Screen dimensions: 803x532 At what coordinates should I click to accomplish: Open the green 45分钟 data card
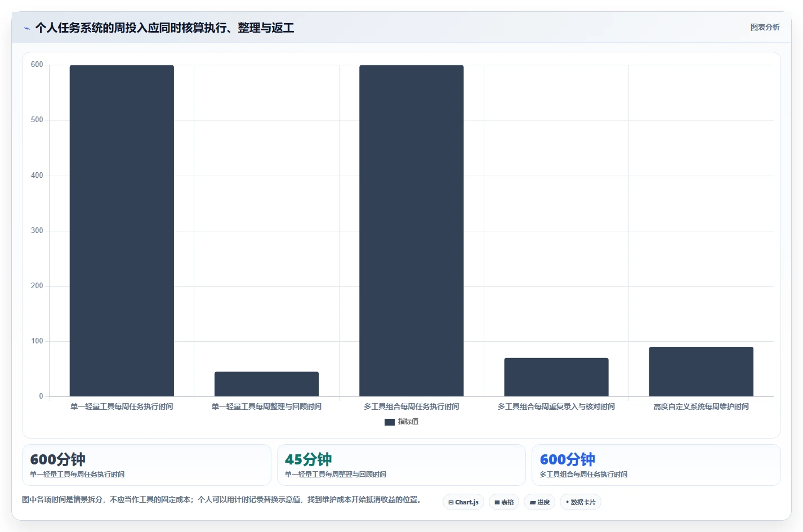click(401, 465)
